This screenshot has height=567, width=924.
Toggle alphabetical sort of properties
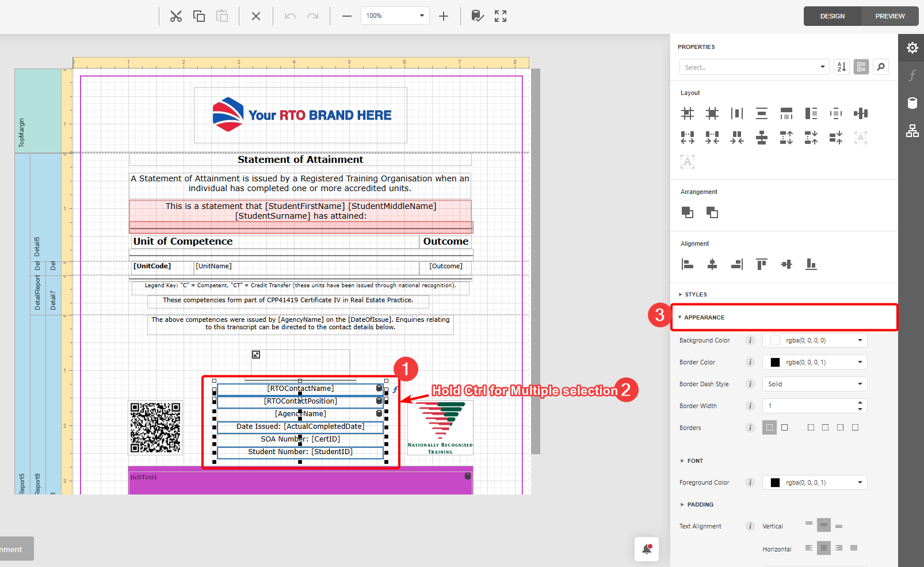coord(841,67)
